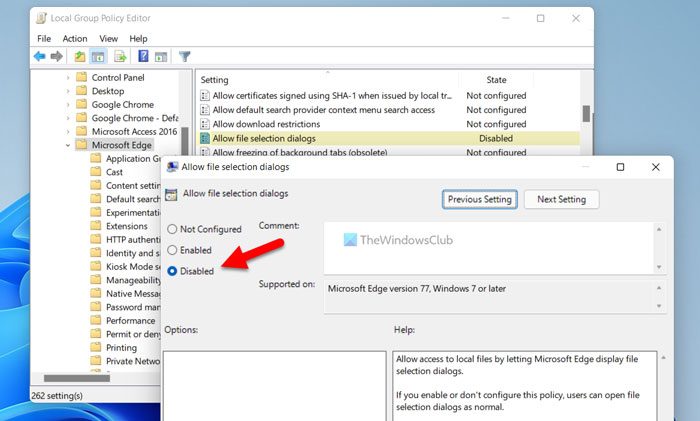Click the Google Chrome folder icon
This screenshot has height=421, width=700.
point(81,104)
